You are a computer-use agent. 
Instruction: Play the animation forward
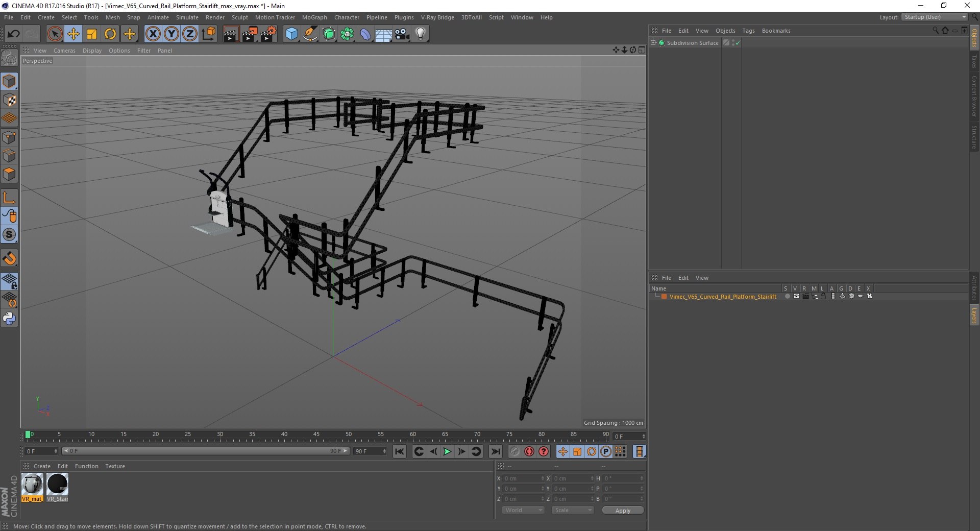pos(447,451)
